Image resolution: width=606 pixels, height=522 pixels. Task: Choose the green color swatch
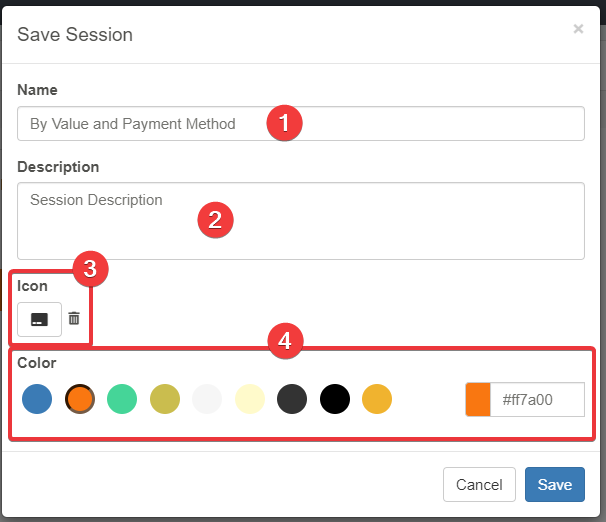click(x=122, y=399)
